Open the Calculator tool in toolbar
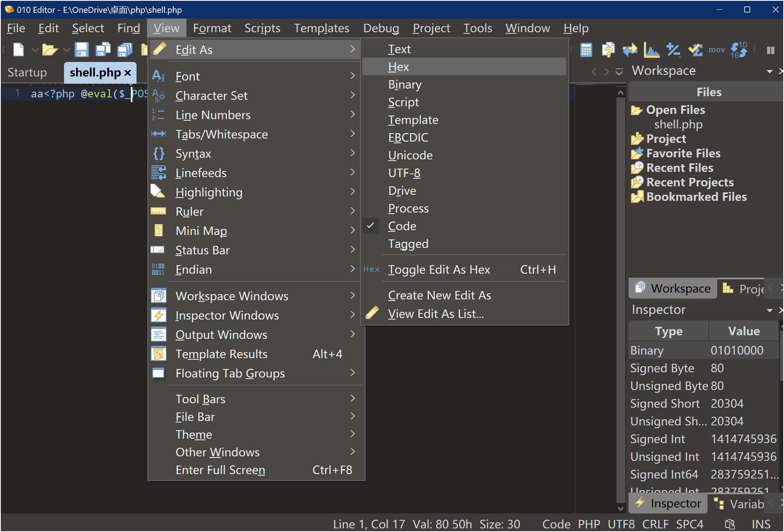 [x=586, y=50]
